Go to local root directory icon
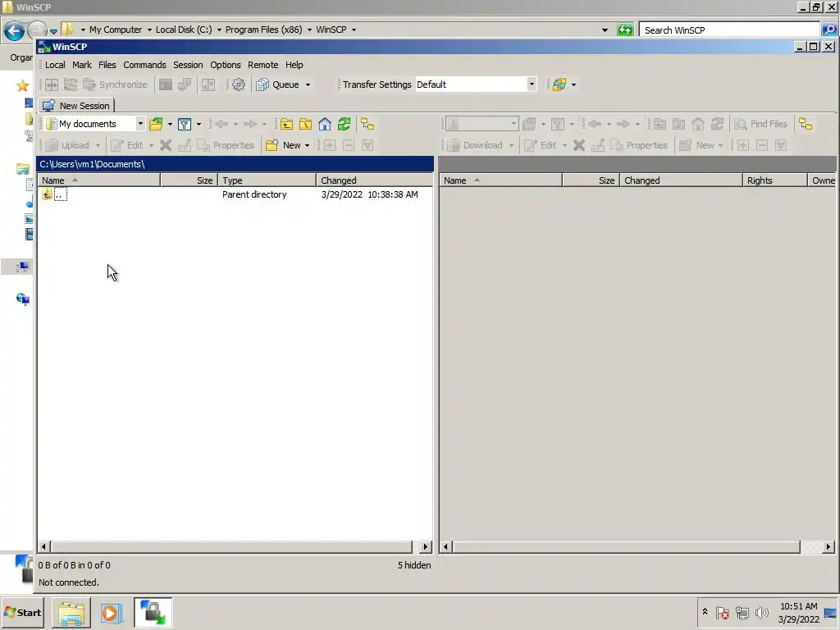 coord(305,125)
